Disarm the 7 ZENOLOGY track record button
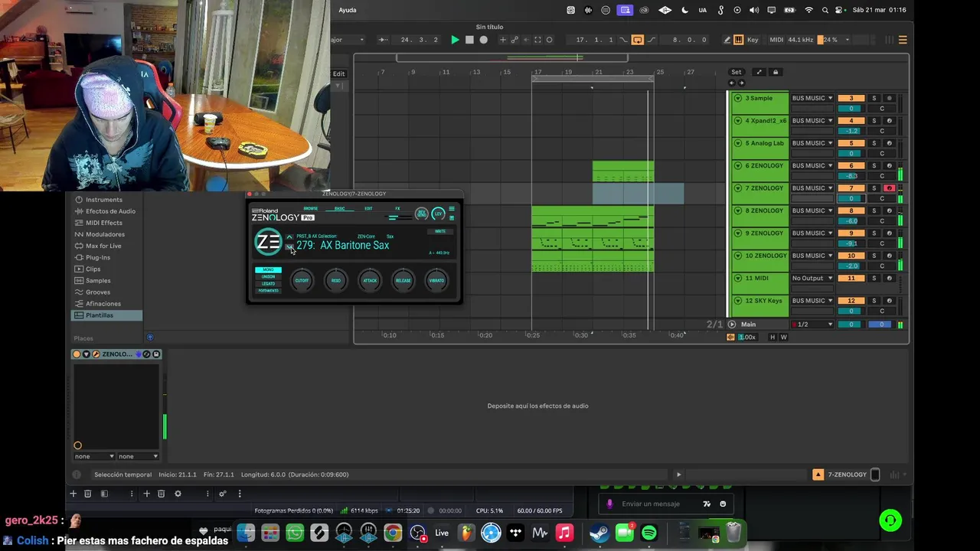980x551 pixels. tap(889, 188)
